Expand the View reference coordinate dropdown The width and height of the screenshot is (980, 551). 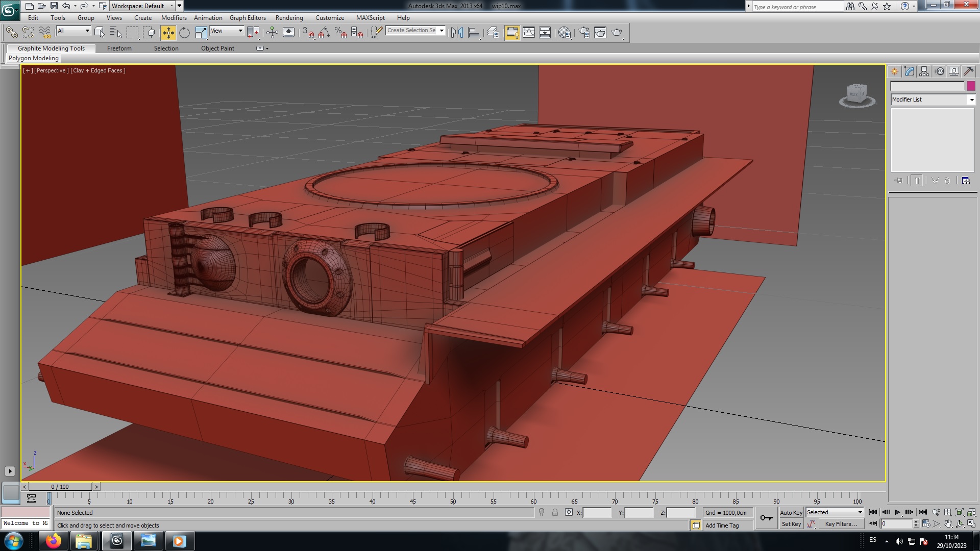coord(227,31)
